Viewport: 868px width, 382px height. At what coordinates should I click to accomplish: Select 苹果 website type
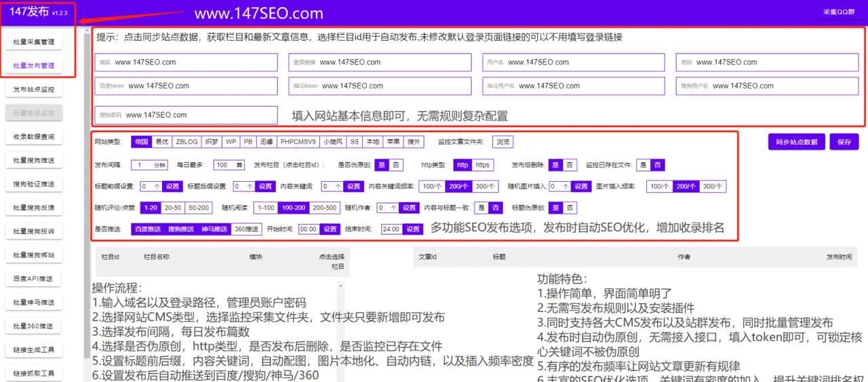click(393, 142)
